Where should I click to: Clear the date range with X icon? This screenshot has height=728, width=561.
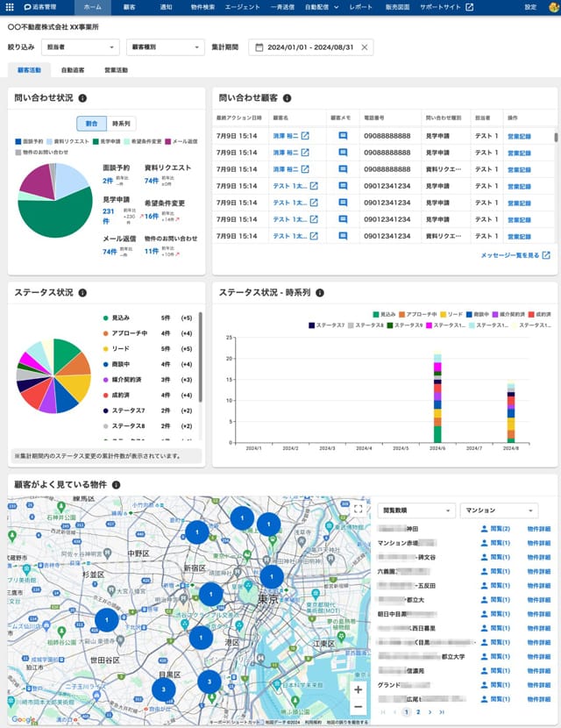coord(365,46)
